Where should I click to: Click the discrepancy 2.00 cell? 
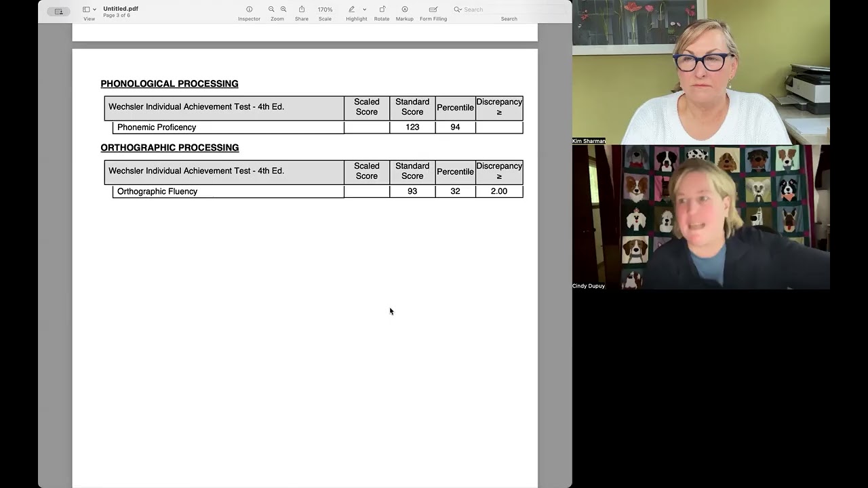(499, 192)
